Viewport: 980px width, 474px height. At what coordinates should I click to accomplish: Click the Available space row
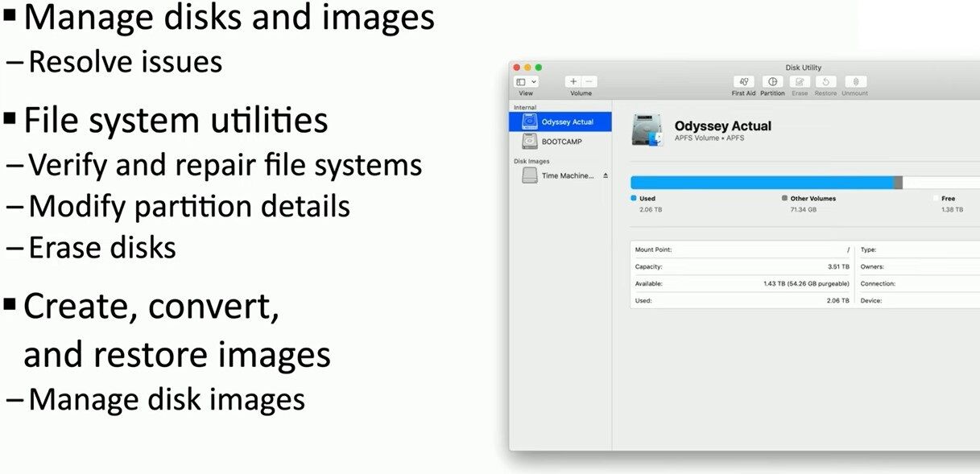coord(741,284)
